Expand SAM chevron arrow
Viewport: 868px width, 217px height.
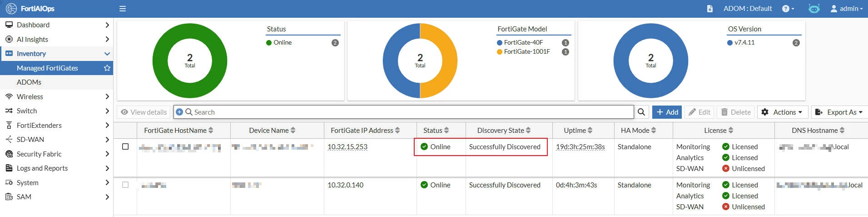107,197
